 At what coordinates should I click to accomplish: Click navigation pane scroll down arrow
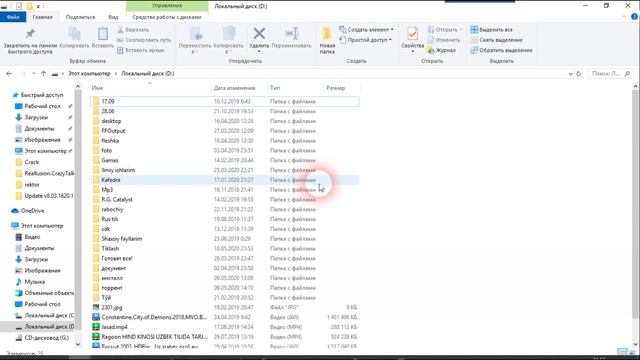[78, 344]
